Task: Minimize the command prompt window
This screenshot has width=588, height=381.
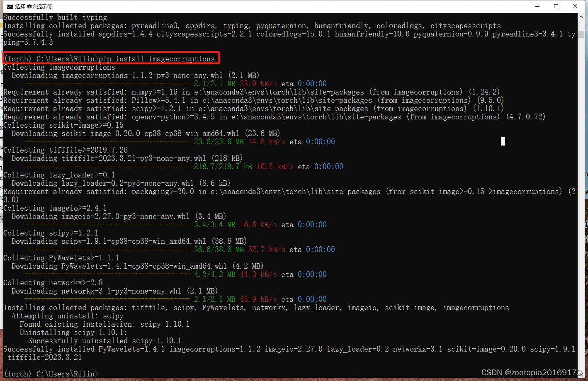Action: coord(537,6)
